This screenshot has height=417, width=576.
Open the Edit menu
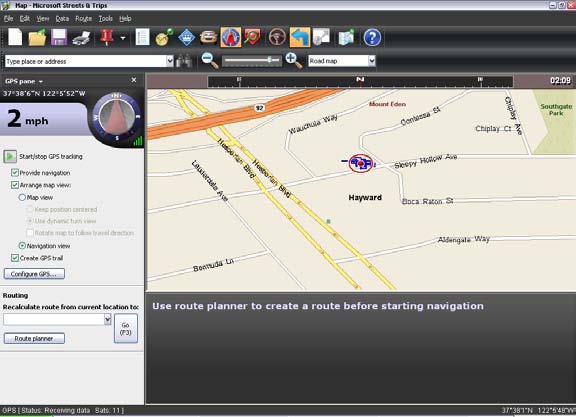click(25, 18)
